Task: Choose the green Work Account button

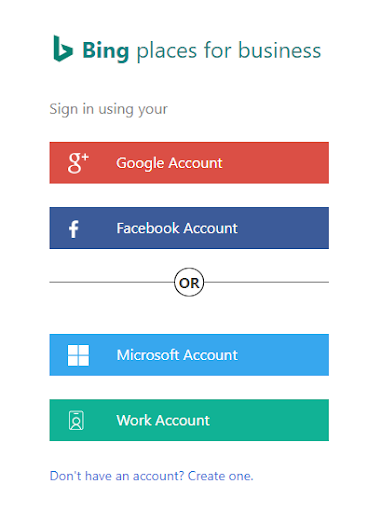Action: 189,420
